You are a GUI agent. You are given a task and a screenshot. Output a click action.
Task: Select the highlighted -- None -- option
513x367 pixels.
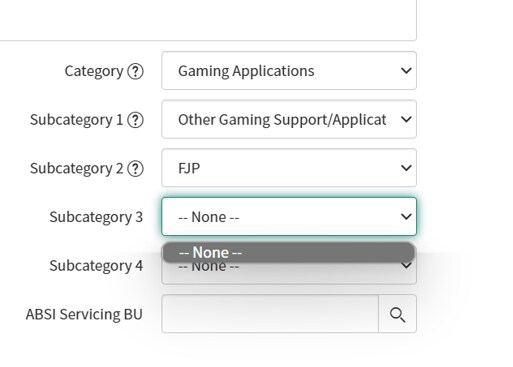pyautogui.click(x=289, y=252)
